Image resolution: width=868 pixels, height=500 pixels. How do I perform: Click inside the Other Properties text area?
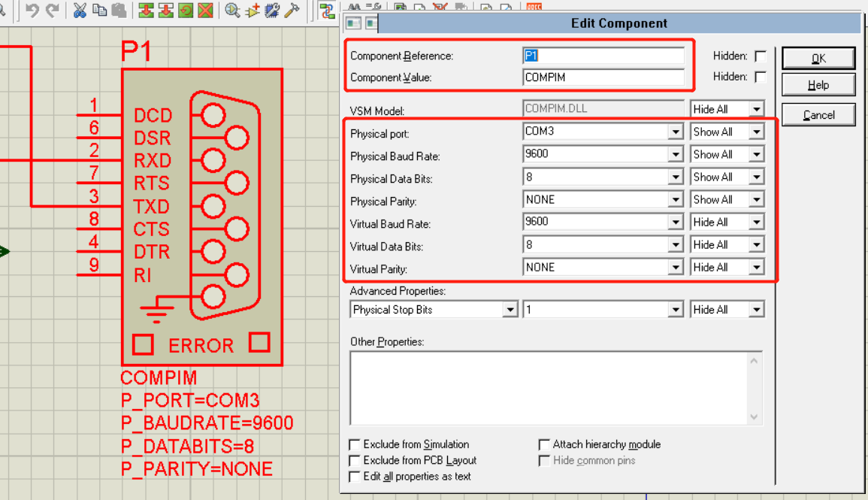(x=549, y=388)
